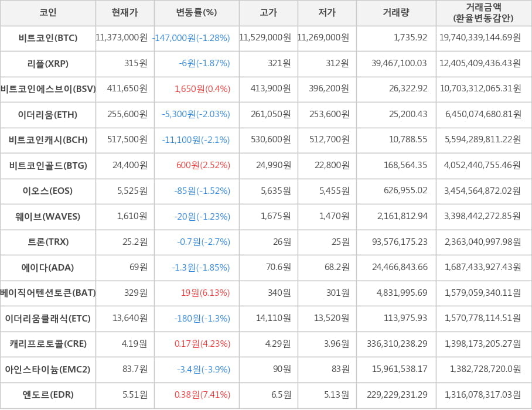This screenshot has width=532, height=410.
Task: Click trade amount 19,740,339,144.69원
Action: click(480, 37)
